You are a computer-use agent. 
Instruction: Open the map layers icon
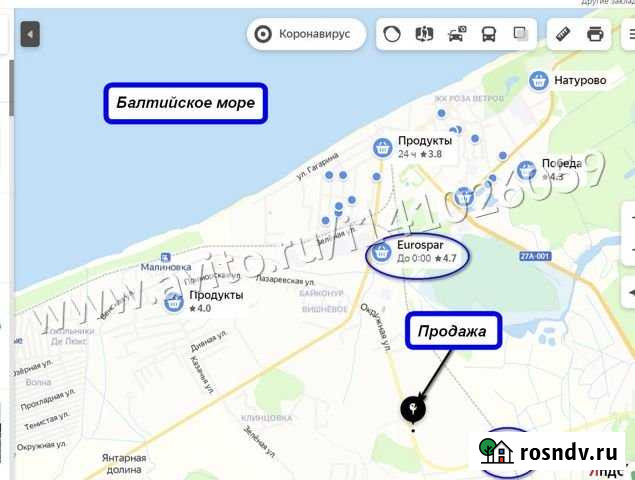point(520,34)
